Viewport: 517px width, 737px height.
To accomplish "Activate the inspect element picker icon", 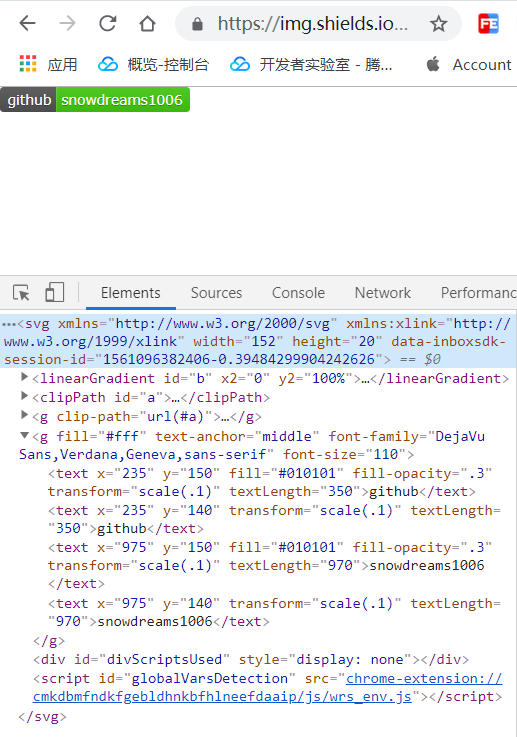I will tap(21, 293).
